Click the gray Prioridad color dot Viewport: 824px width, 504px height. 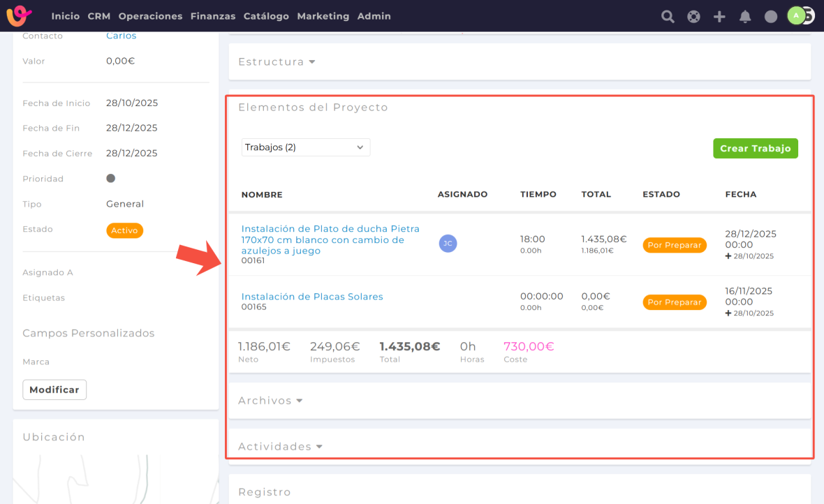pyautogui.click(x=110, y=179)
